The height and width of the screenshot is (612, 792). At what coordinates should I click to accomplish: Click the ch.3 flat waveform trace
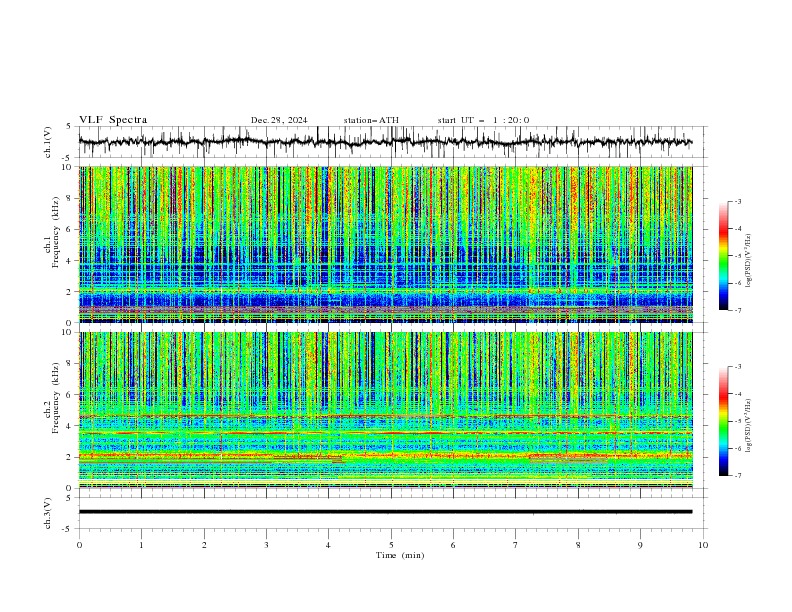click(385, 512)
